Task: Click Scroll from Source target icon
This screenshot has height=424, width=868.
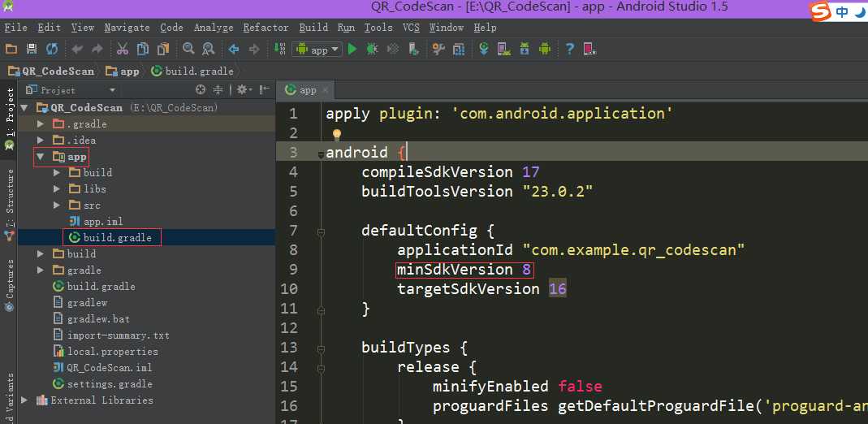Action: 201,89
